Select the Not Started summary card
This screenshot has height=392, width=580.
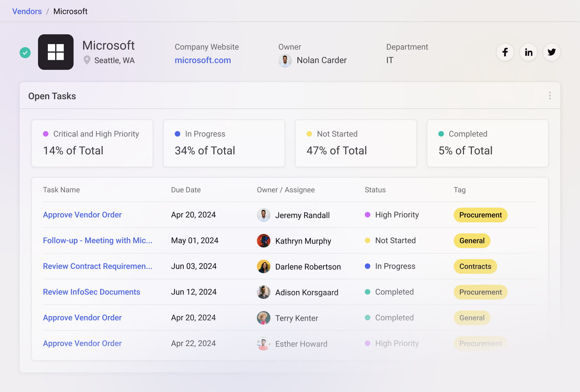(x=356, y=143)
